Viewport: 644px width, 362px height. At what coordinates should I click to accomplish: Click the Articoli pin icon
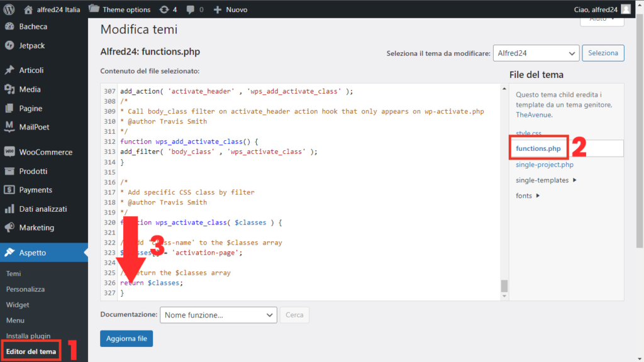[x=9, y=70]
